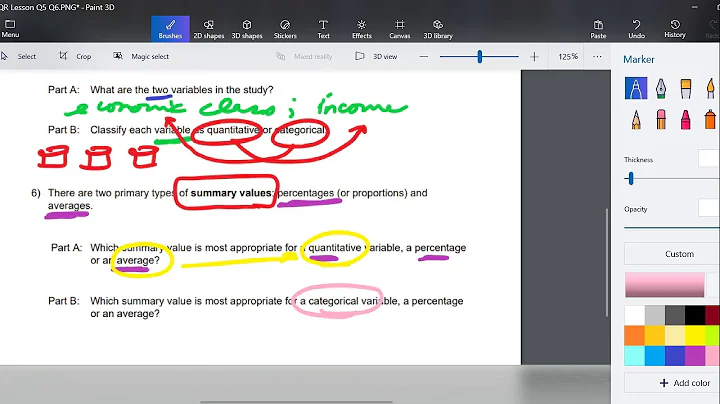Viewport: 720px width, 404px height.
Task: Pick the light cyan color swatch
Action: click(635, 356)
